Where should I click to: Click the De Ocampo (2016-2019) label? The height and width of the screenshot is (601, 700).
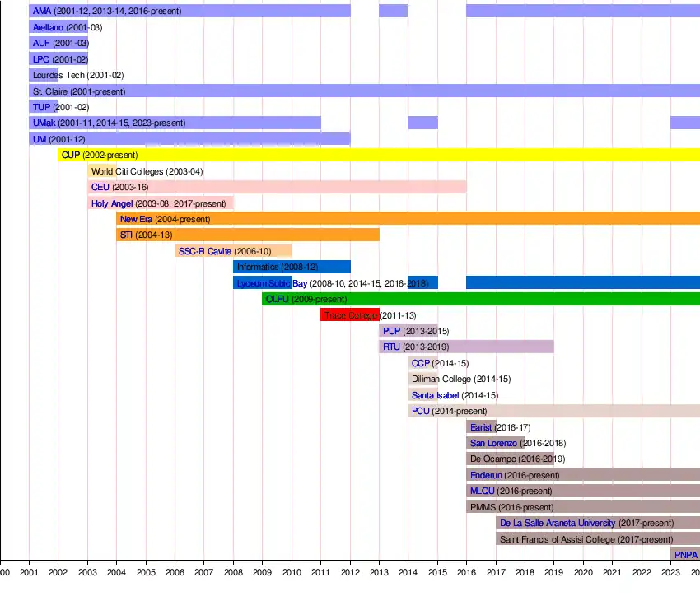point(517,459)
